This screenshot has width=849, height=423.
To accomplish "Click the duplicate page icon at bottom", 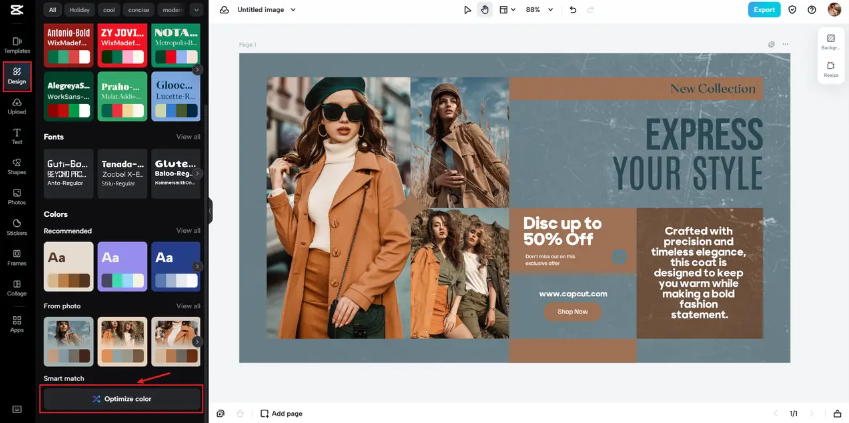I will pos(220,413).
